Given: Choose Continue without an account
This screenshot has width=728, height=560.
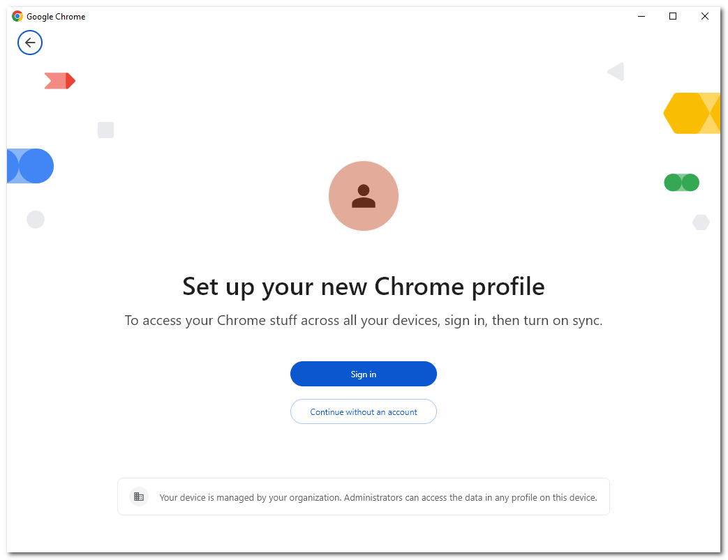Looking at the screenshot, I should click(x=364, y=411).
